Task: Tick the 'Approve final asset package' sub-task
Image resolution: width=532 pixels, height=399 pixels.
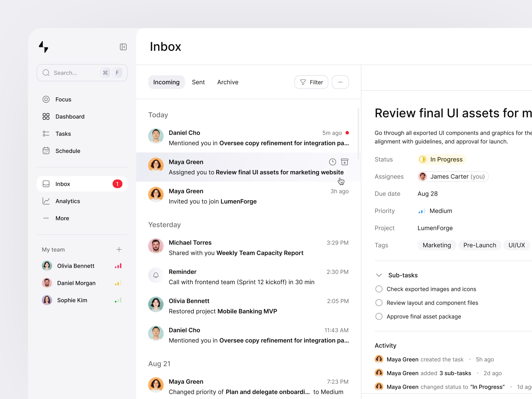Action: (379, 316)
